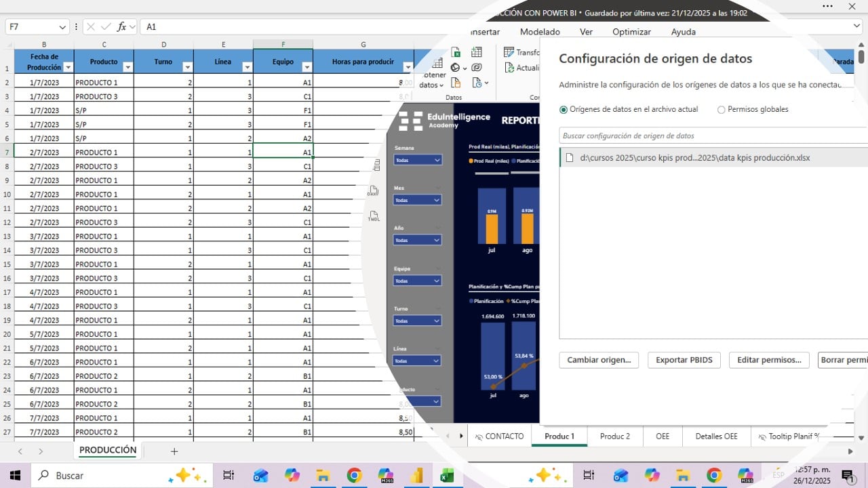868x488 pixels.
Task: Add a new sheet with plus icon
Action: pyautogui.click(x=174, y=451)
